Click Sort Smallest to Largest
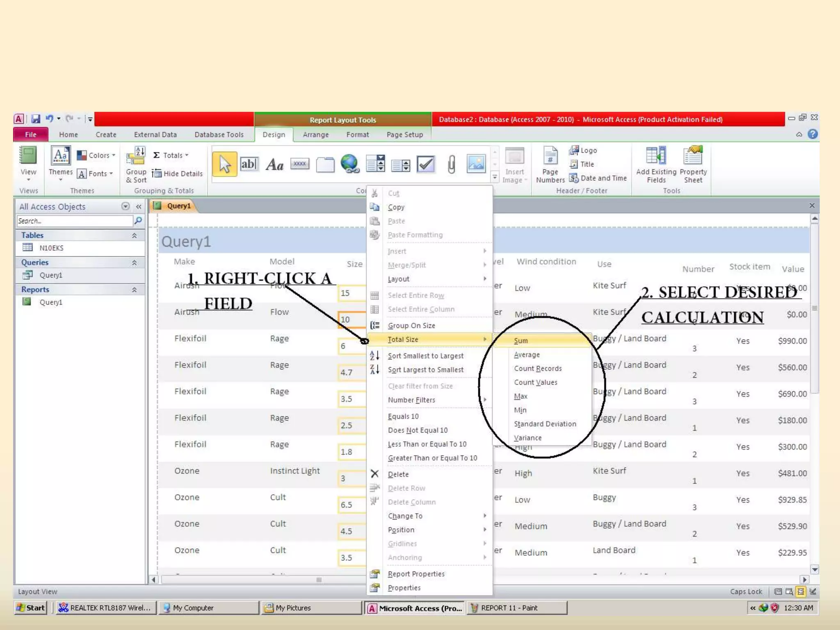Image resolution: width=840 pixels, height=630 pixels. point(425,356)
